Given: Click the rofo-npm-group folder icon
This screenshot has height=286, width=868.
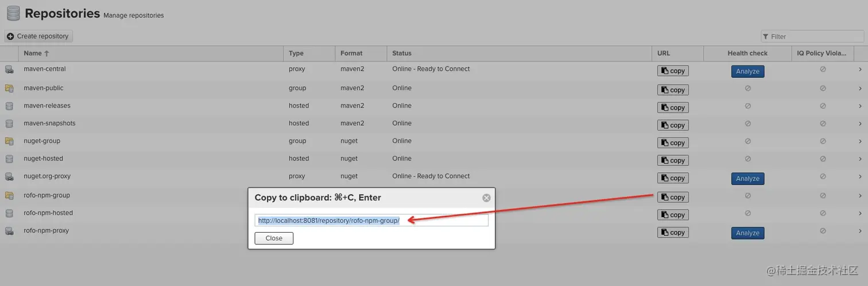Looking at the screenshot, I should 9,195.
